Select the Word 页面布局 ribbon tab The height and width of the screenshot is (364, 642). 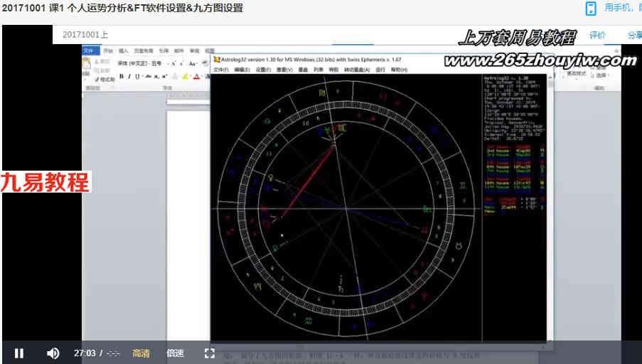[144, 50]
